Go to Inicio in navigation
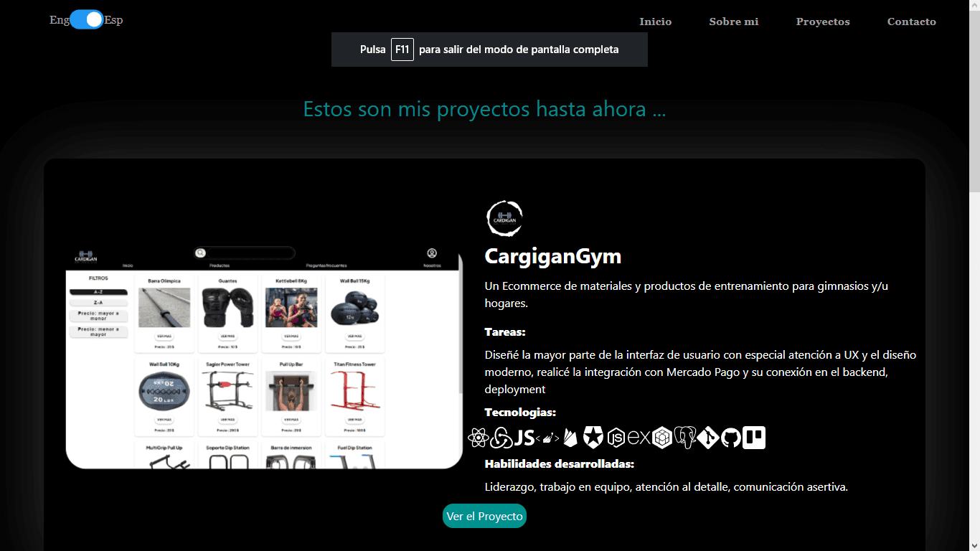The height and width of the screenshot is (551, 980). click(655, 22)
